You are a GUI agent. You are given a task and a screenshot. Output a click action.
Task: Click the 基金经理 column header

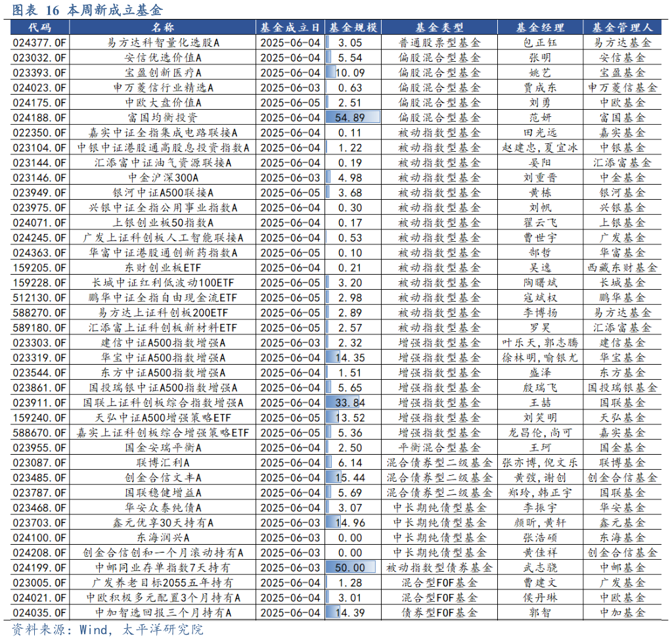coord(540,28)
